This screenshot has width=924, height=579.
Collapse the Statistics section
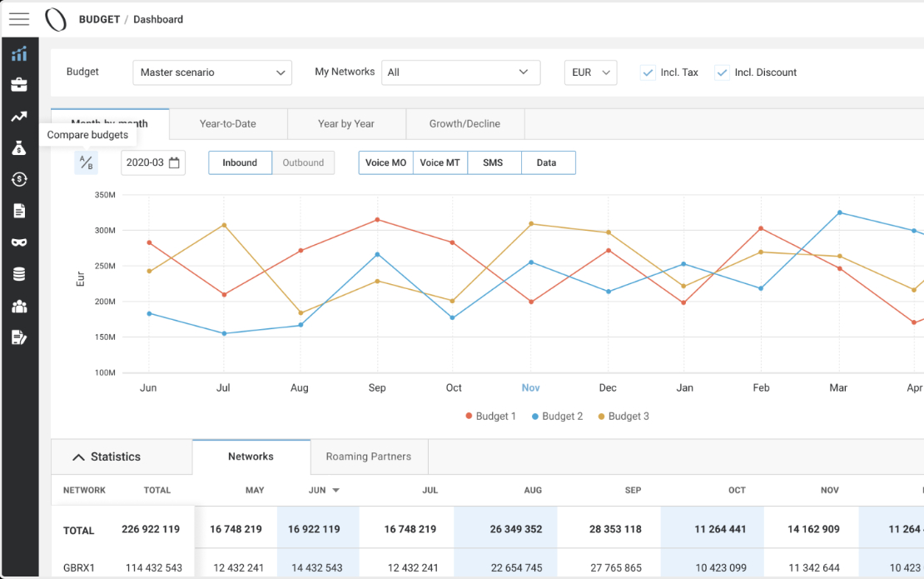point(78,457)
